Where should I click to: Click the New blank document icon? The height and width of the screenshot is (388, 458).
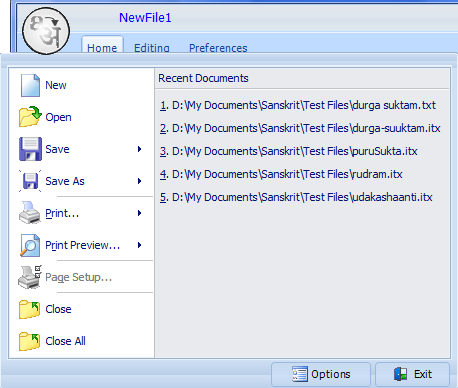[x=30, y=85]
